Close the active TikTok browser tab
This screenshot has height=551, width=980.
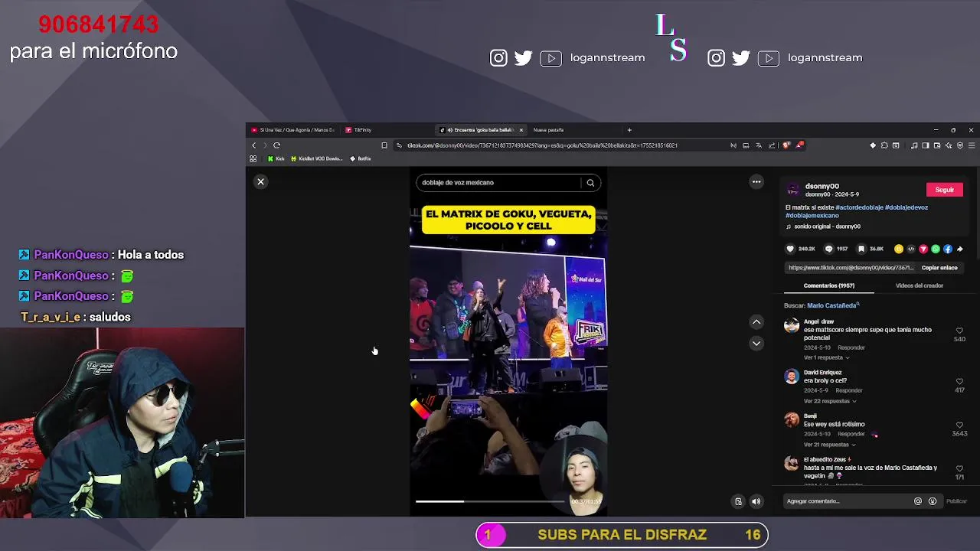[x=521, y=130]
